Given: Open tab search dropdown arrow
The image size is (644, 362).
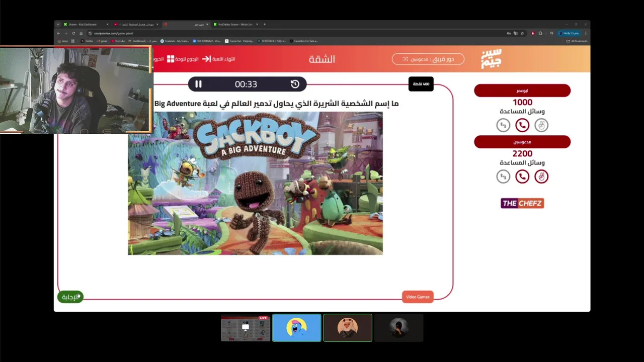Looking at the screenshot, I should click(x=58, y=24).
